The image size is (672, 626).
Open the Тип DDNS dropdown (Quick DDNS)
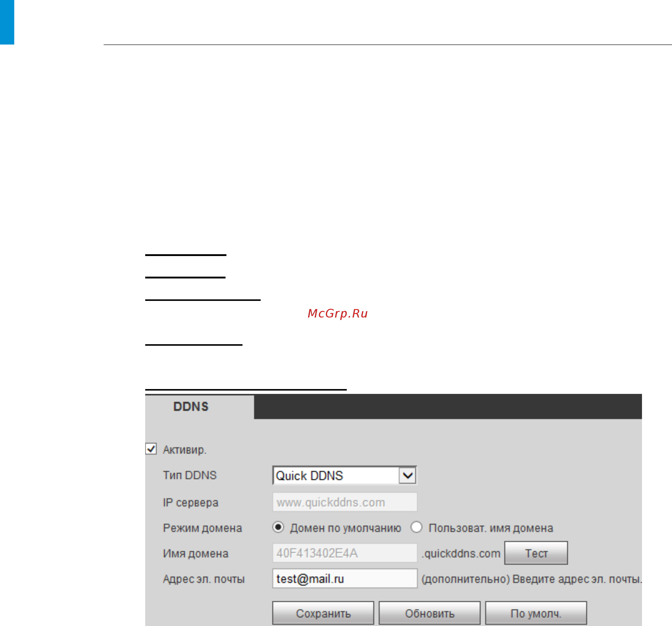point(344,476)
